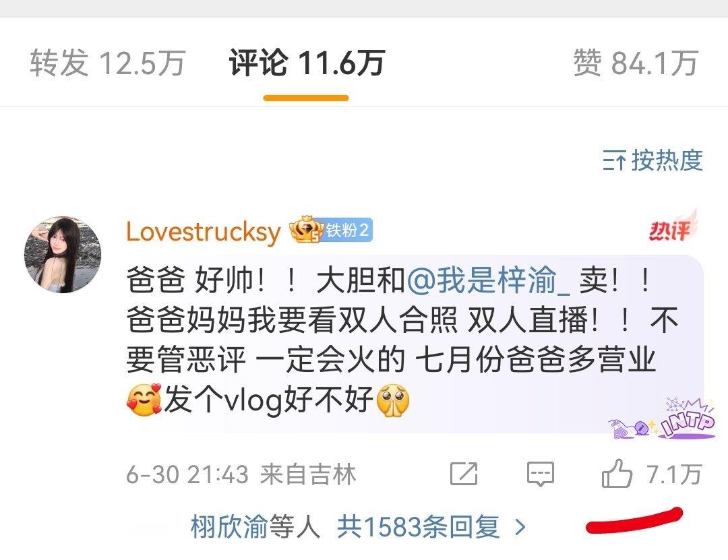
Task: Tap the 热评 hot comment badge
Action: (673, 227)
